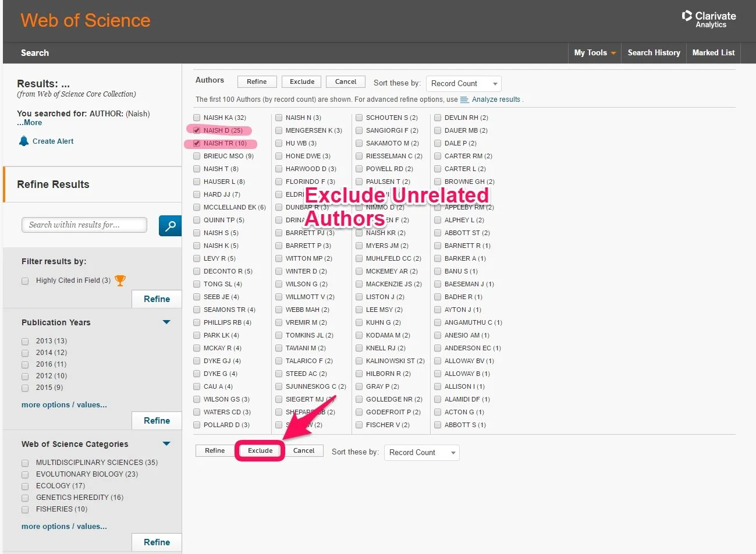The width and height of the screenshot is (756, 554).
Task: Check the GENETICS HEREDITY (16) checkbox
Action: click(25, 498)
